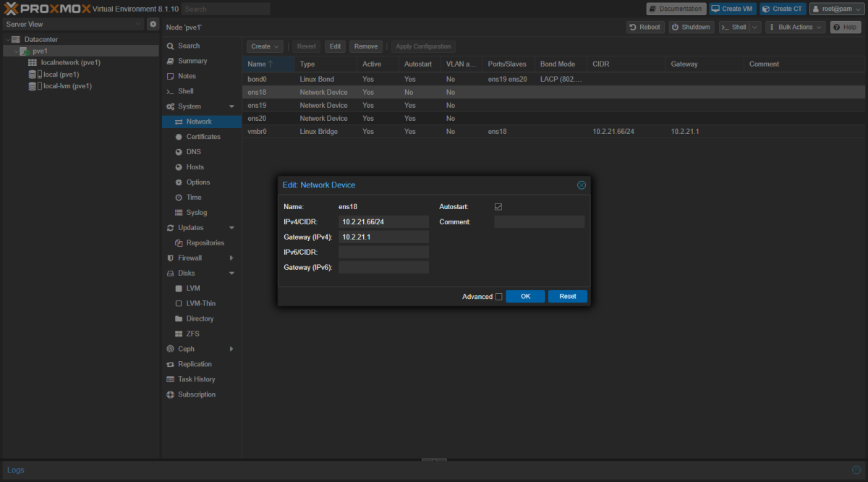Screen dimensions: 868x482
Task: Click the Remove toolbar button
Action: [x=366, y=46]
